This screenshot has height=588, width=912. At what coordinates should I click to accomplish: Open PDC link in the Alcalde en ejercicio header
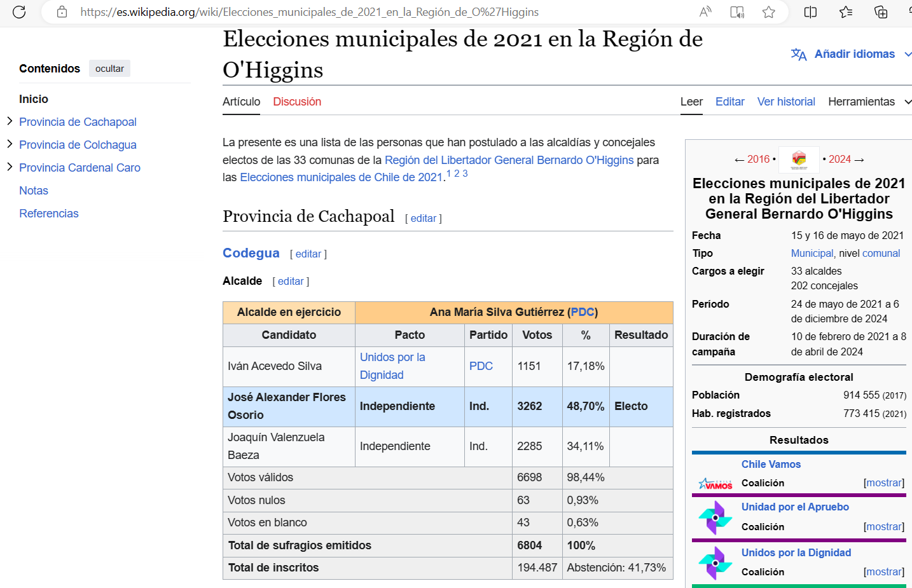[583, 312]
